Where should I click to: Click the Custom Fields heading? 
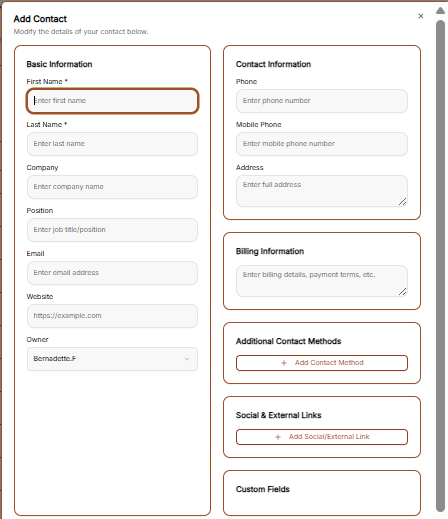point(263,489)
